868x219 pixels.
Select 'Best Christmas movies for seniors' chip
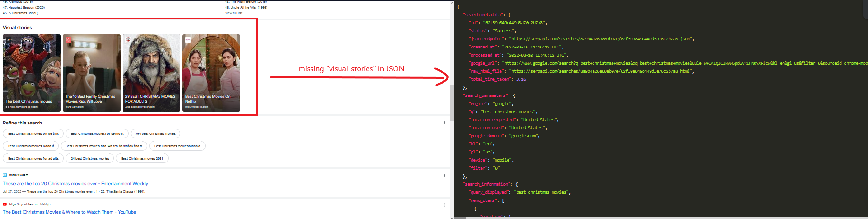click(97, 134)
